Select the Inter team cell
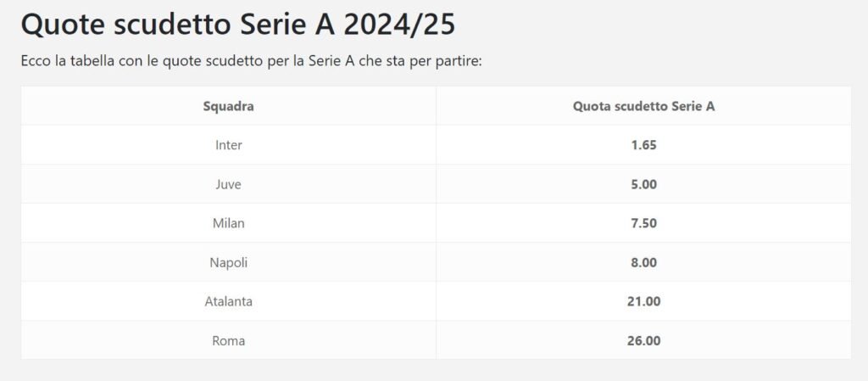This screenshot has height=381, width=868. pos(229,145)
